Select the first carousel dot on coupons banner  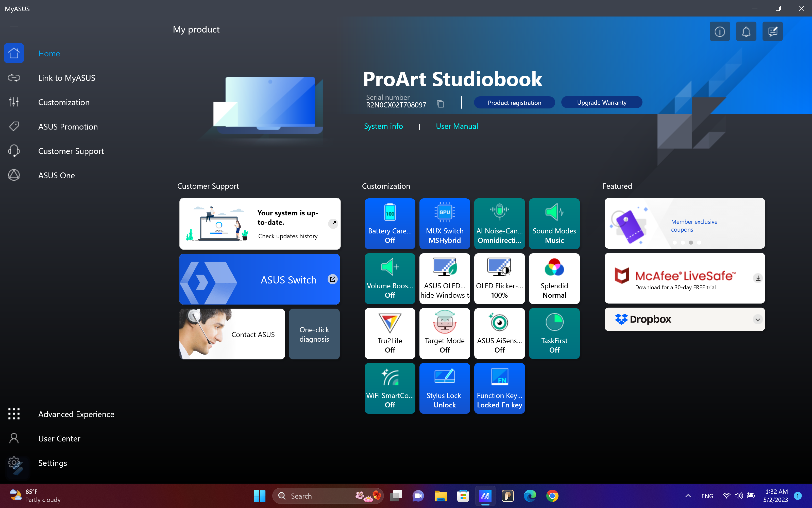point(674,242)
